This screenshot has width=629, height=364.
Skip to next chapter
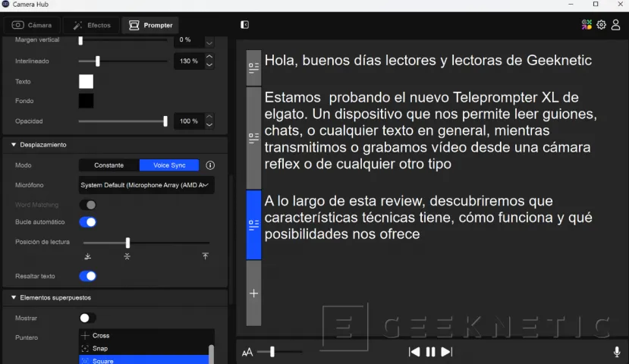(446, 352)
